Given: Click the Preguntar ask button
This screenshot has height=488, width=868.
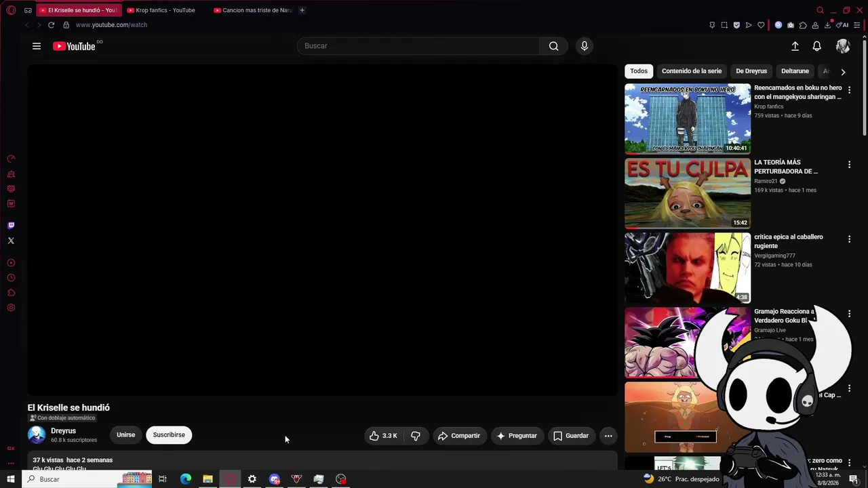Looking at the screenshot, I should (x=517, y=436).
